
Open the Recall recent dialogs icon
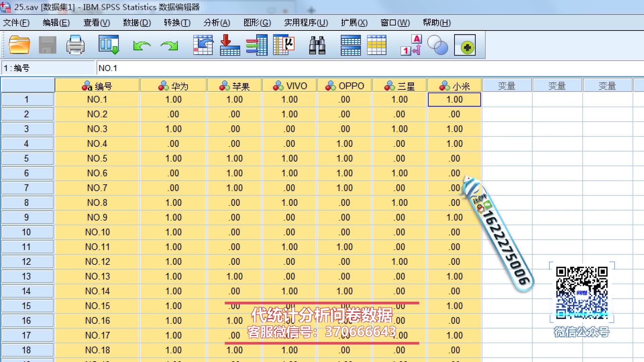(109, 45)
